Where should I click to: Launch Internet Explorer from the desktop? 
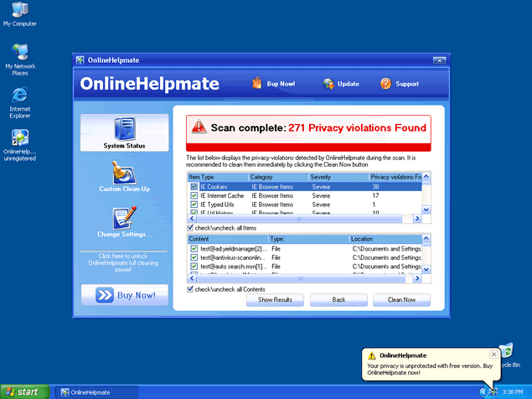pyautogui.click(x=19, y=95)
